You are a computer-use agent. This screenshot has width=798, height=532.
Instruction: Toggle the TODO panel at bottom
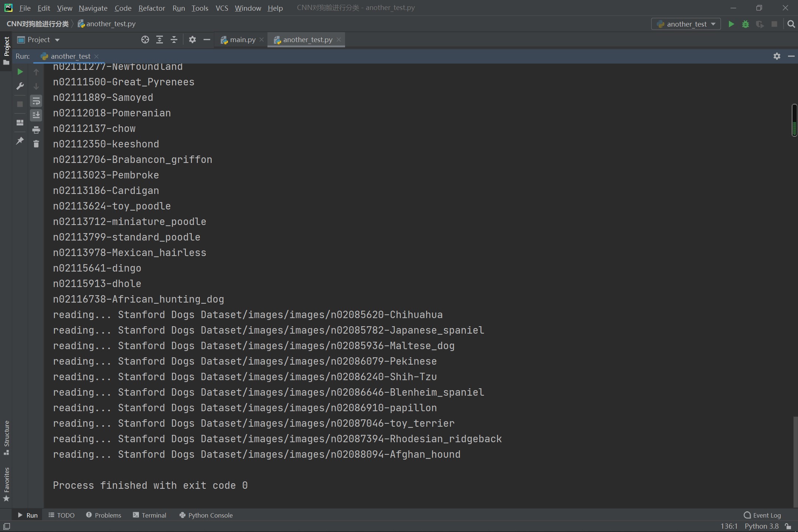pyautogui.click(x=65, y=515)
